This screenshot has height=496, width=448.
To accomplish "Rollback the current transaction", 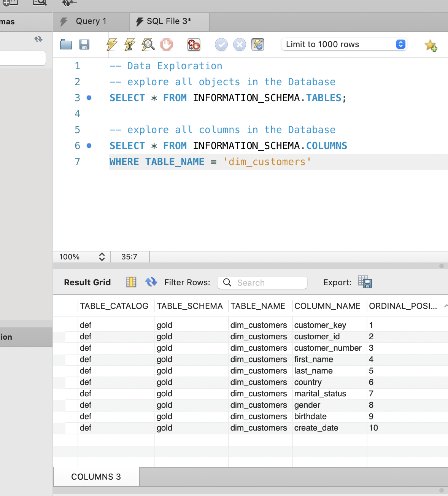I will pyautogui.click(x=240, y=45).
